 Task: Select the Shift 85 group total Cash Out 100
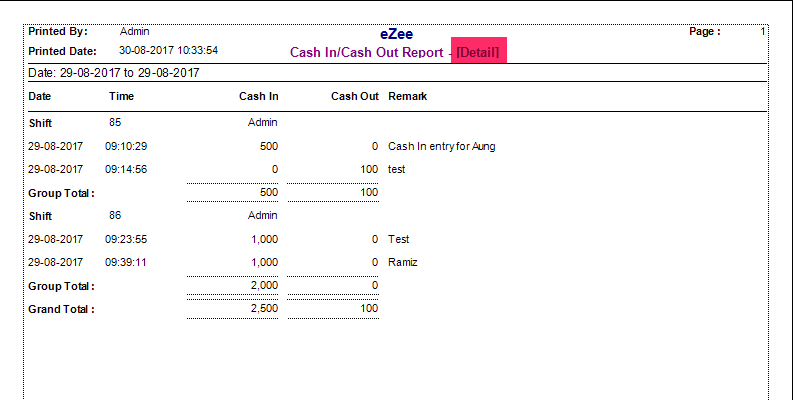[x=369, y=192]
